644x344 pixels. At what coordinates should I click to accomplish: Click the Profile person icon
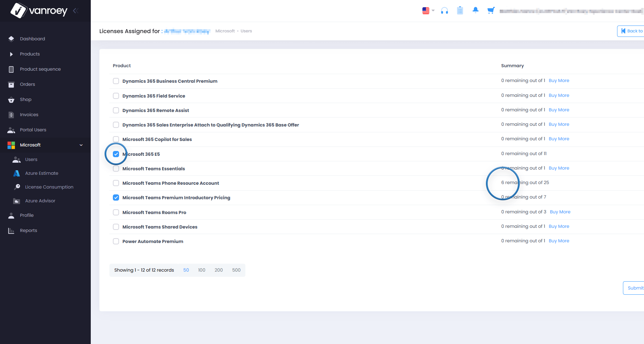[11, 215]
